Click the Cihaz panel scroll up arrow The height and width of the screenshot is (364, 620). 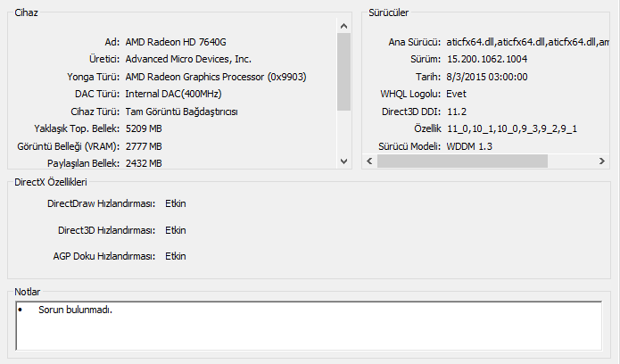343,26
